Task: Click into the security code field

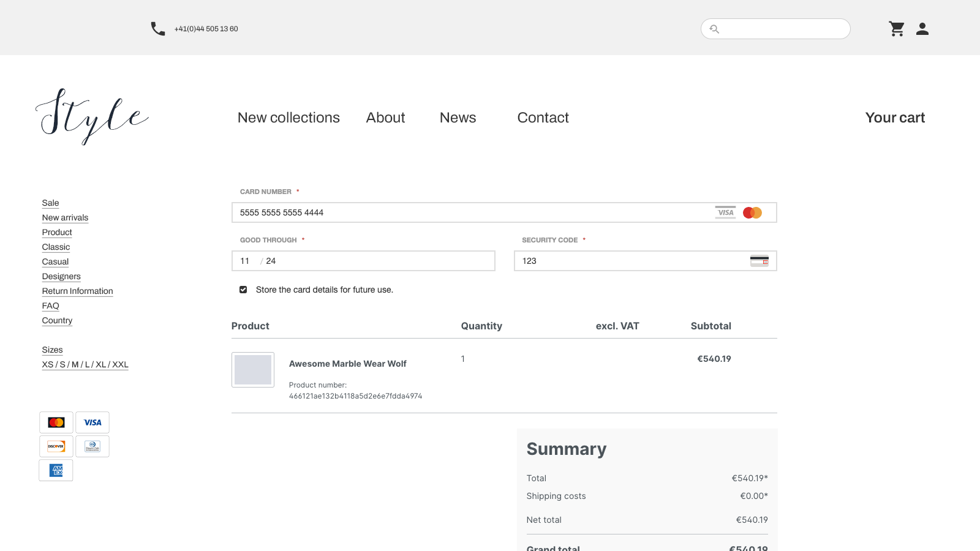Action: click(x=646, y=261)
